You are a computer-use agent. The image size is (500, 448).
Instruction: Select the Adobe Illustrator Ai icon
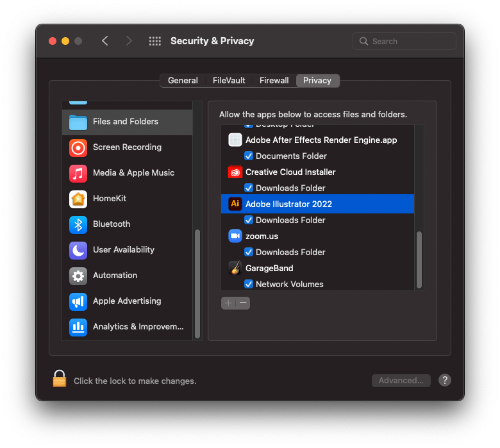click(x=235, y=204)
